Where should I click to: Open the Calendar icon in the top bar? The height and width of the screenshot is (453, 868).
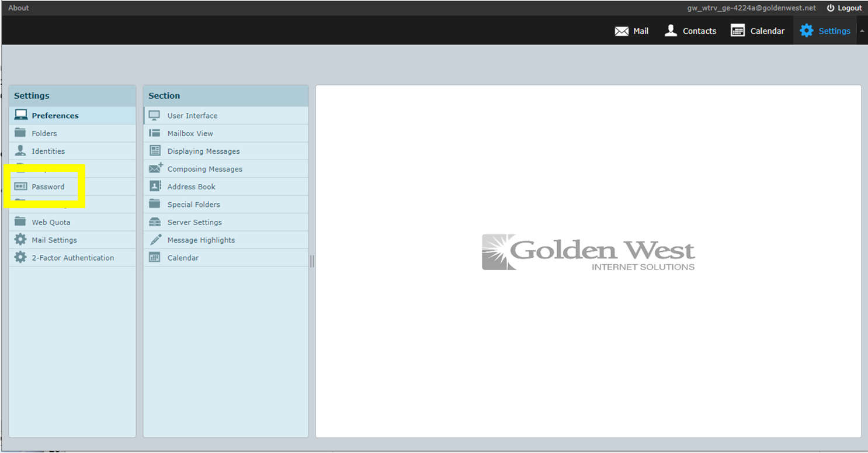pos(737,30)
